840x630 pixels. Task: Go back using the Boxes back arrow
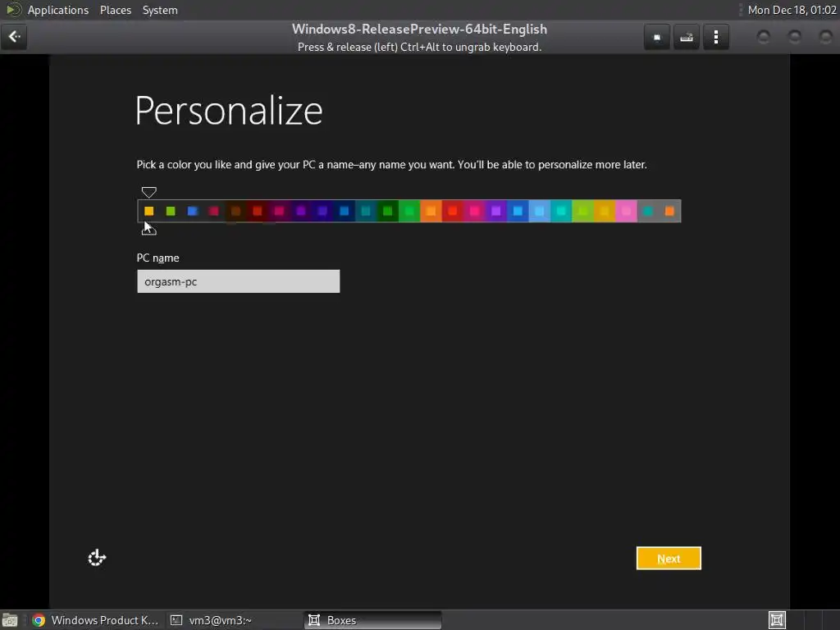click(14, 36)
